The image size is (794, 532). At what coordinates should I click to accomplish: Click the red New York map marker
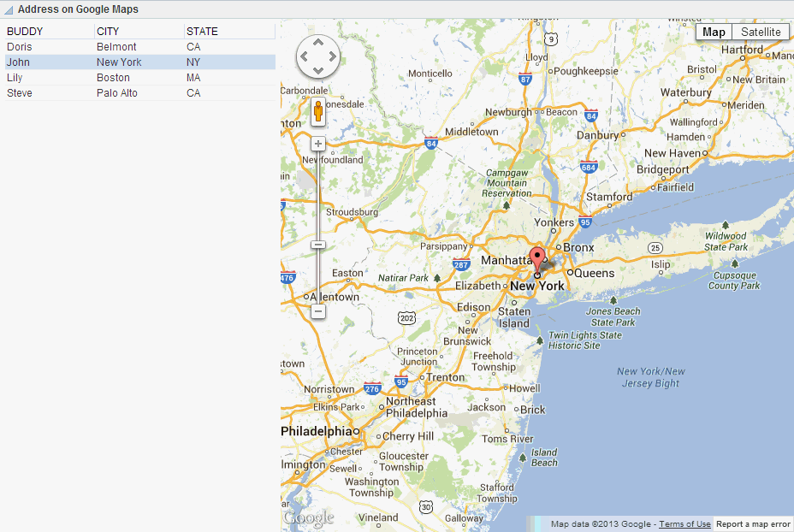click(537, 260)
